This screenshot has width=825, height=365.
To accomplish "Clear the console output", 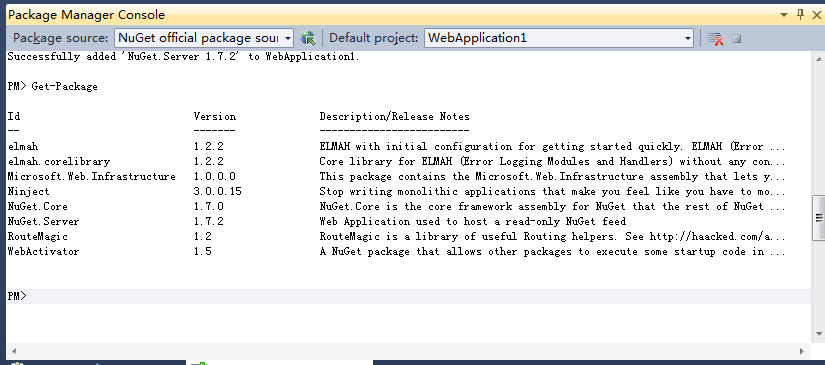I will pos(715,38).
